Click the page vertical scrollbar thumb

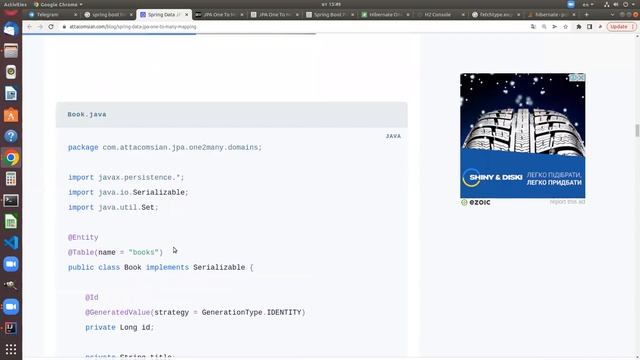637,131
